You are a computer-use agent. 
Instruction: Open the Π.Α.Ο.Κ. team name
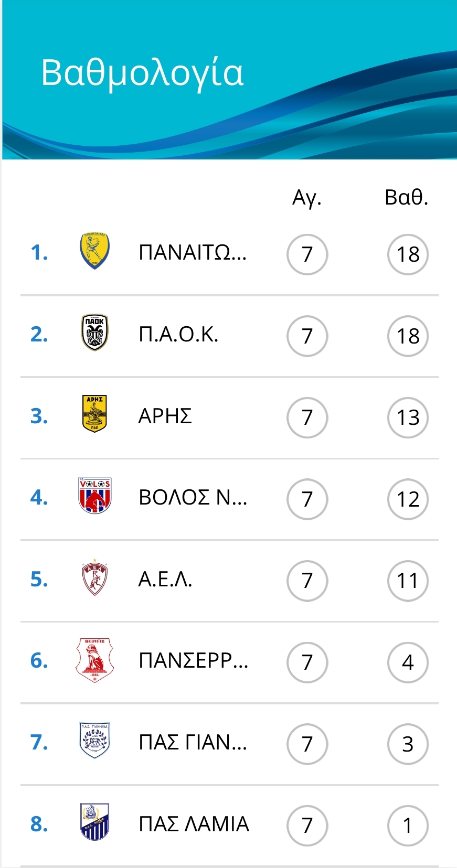click(x=178, y=335)
